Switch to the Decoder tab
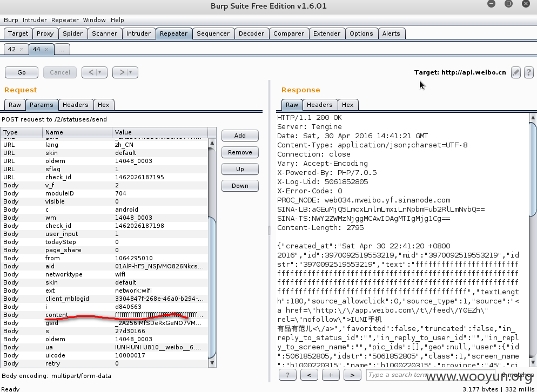The height and width of the screenshot is (392, 537). point(251,33)
